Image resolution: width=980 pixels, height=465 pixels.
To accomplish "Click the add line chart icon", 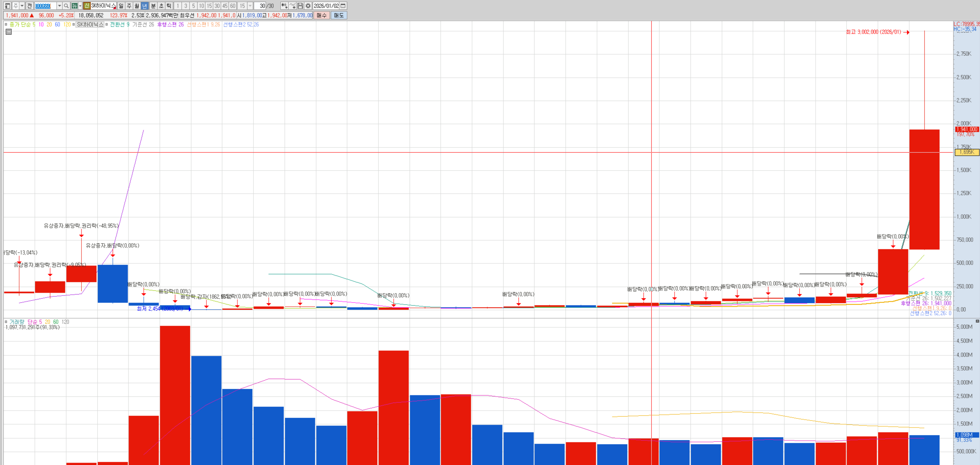I will coord(292,6).
